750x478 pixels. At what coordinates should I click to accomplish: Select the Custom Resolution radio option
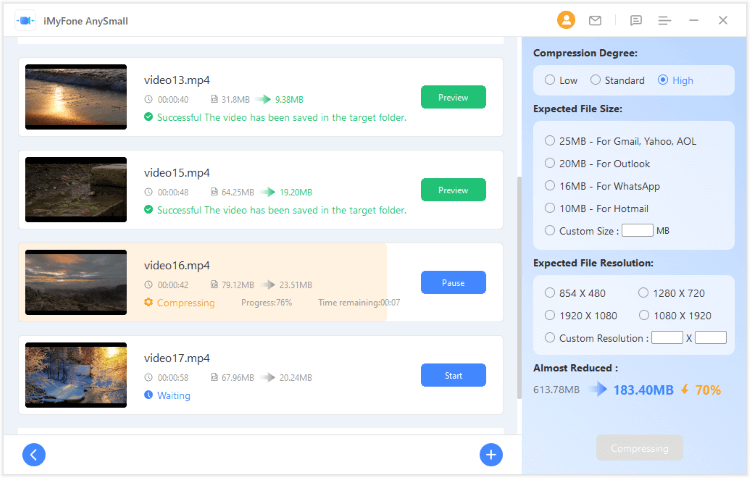[x=550, y=338]
